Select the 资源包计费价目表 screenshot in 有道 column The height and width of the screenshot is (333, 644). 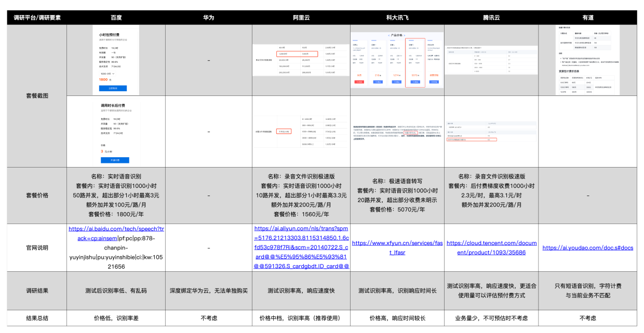588,60
